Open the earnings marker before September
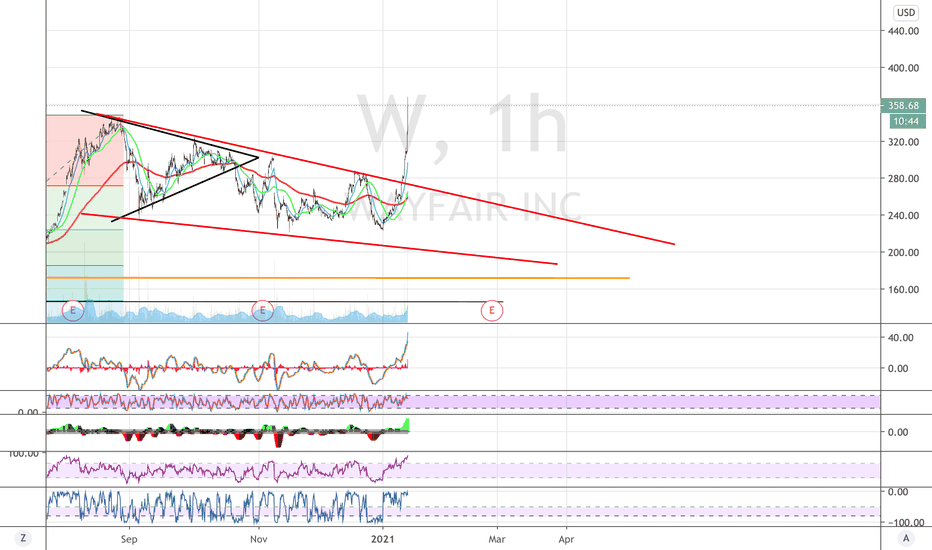 pos(73,310)
